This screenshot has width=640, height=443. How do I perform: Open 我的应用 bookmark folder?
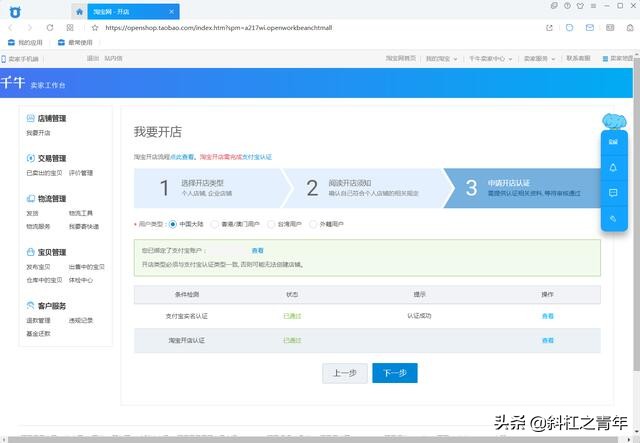point(25,42)
